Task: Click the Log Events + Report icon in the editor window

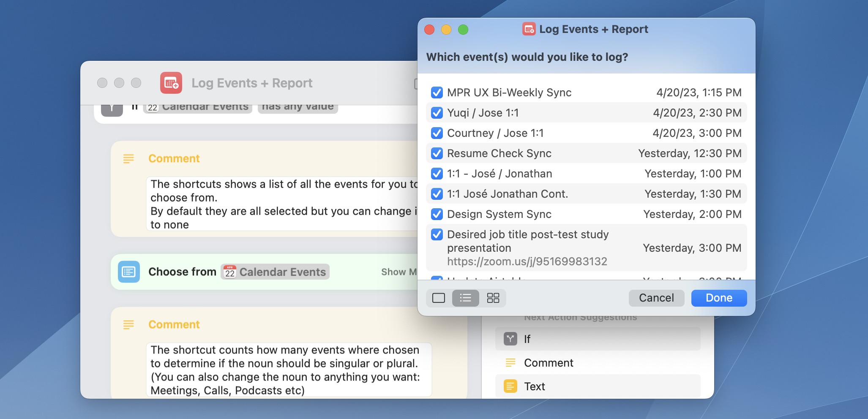Action: [x=171, y=83]
